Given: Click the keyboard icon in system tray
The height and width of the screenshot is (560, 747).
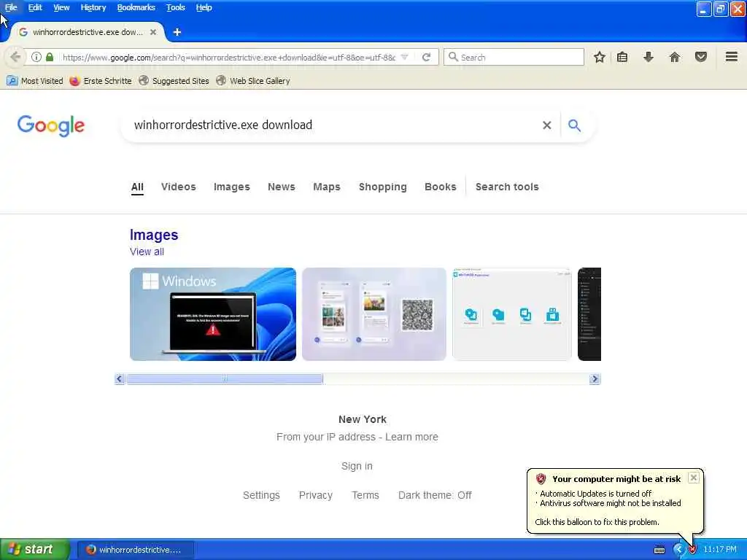Looking at the screenshot, I should [659, 550].
